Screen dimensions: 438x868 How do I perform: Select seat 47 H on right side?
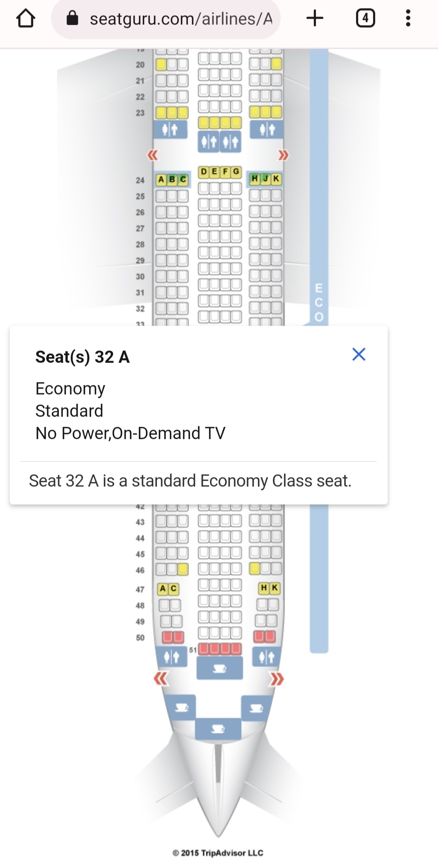tap(264, 588)
